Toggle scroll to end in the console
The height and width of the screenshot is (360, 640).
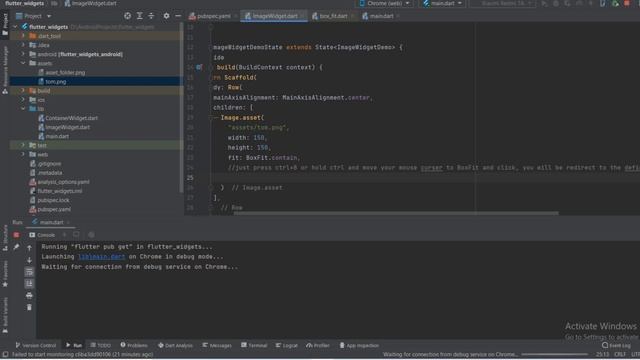tap(29, 284)
